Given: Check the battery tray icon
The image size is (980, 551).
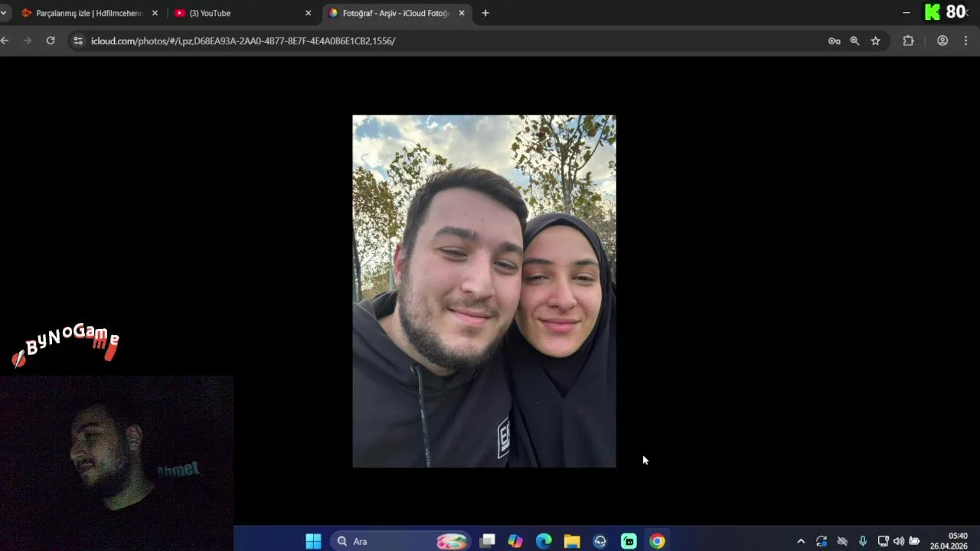Looking at the screenshot, I should point(914,541).
